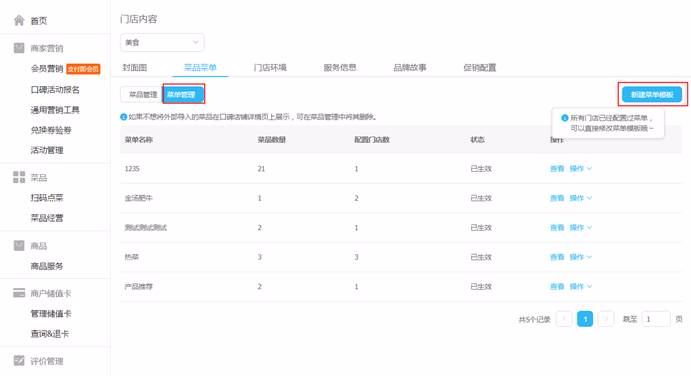
Task: Click 查看 for the 热菜 menu
Action: click(557, 257)
